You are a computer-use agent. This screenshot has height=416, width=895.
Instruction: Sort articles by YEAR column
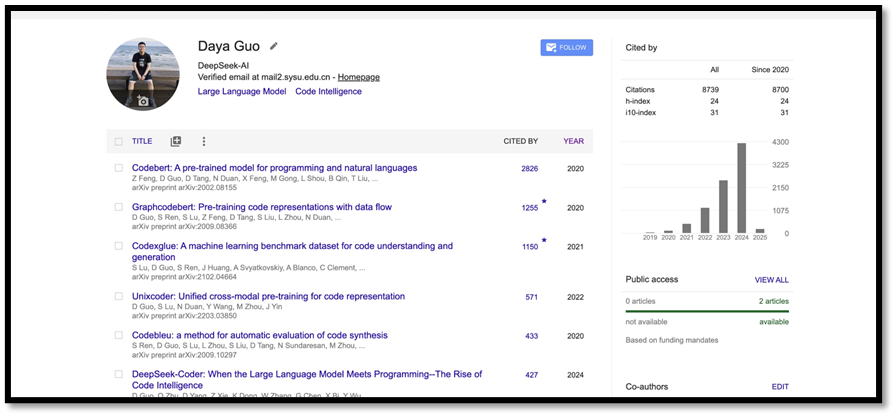click(x=573, y=142)
